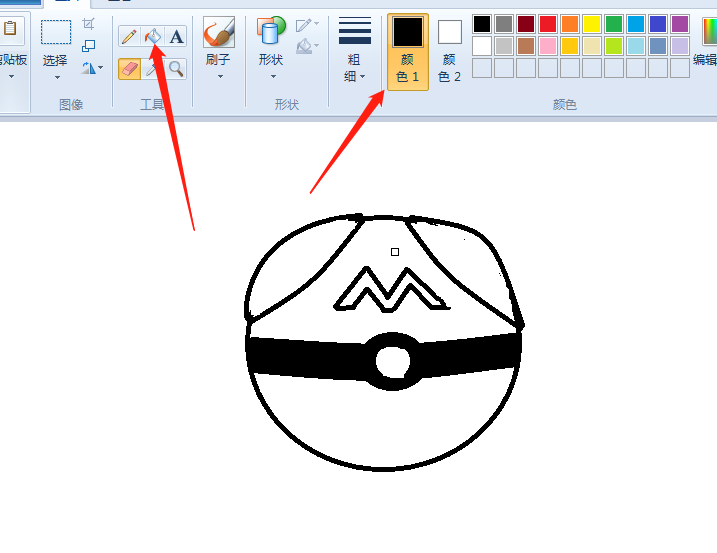Select the Pencil tool

pos(129,36)
